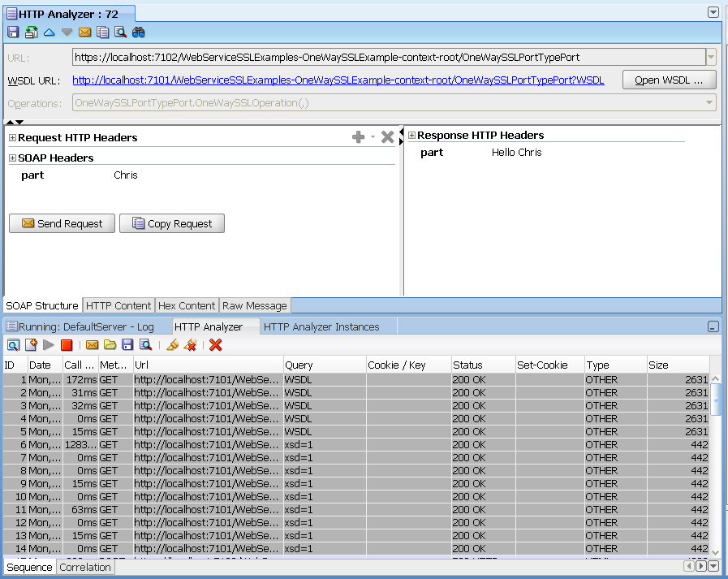Click the magnifier window icon in log toolbar

14,345
